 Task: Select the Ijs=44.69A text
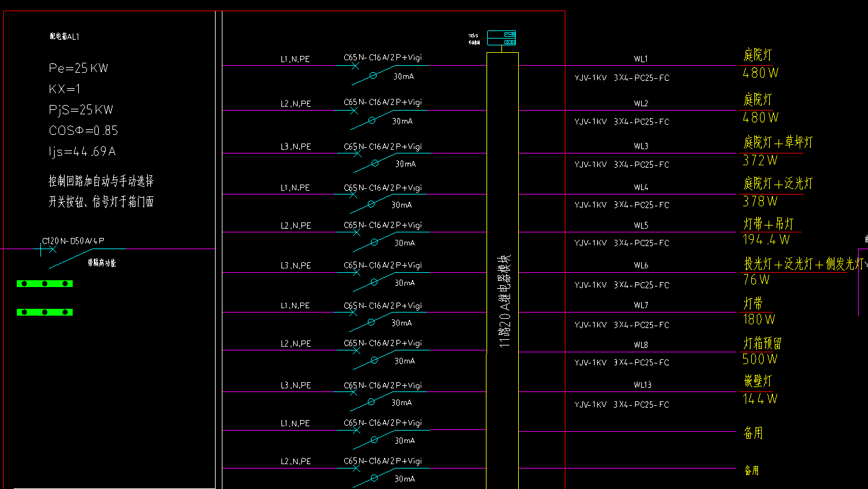[82, 151]
